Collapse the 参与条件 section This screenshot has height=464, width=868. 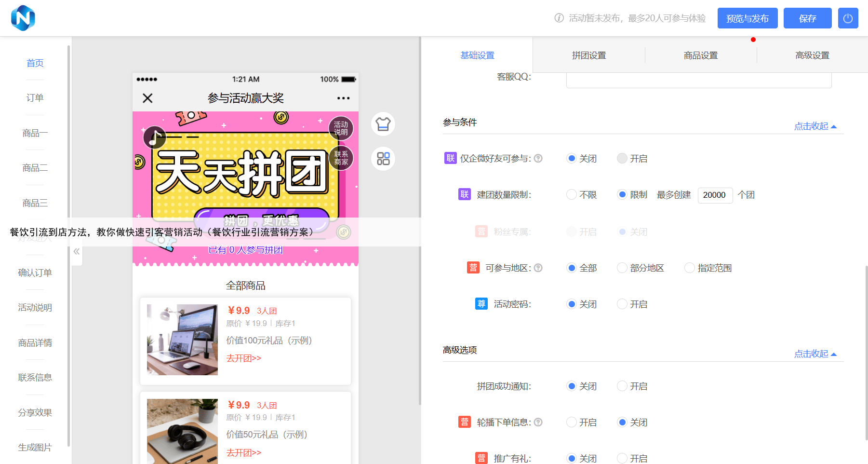point(815,126)
